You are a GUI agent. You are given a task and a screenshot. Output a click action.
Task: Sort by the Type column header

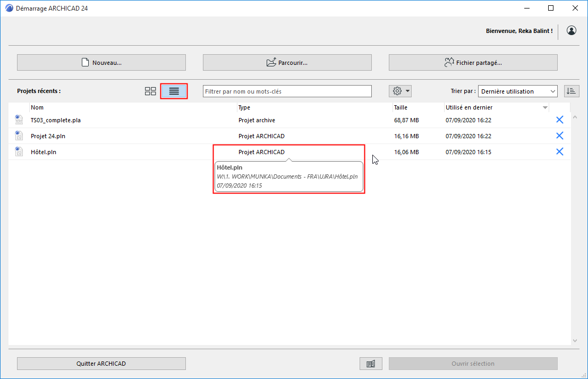point(315,107)
